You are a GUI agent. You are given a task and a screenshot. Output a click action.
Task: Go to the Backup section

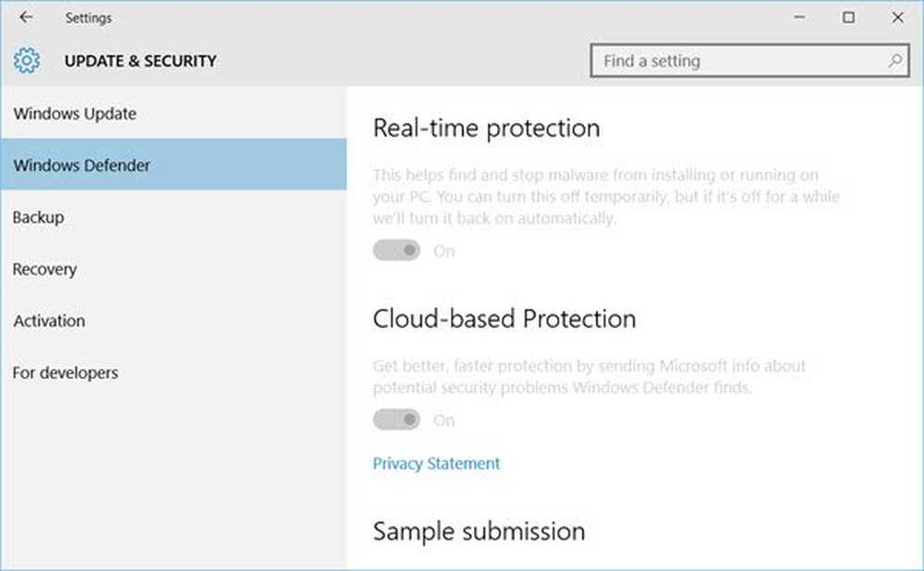pyautogui.click(x=38, y=217)
